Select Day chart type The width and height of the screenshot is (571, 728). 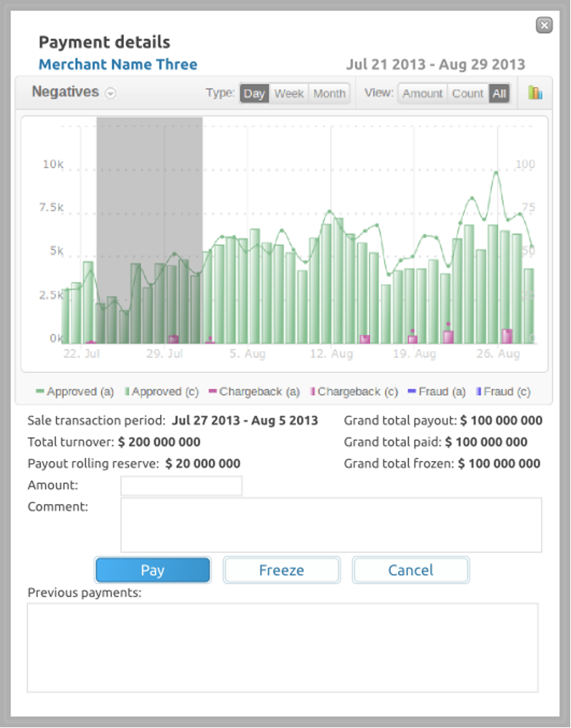coord(254,93)
